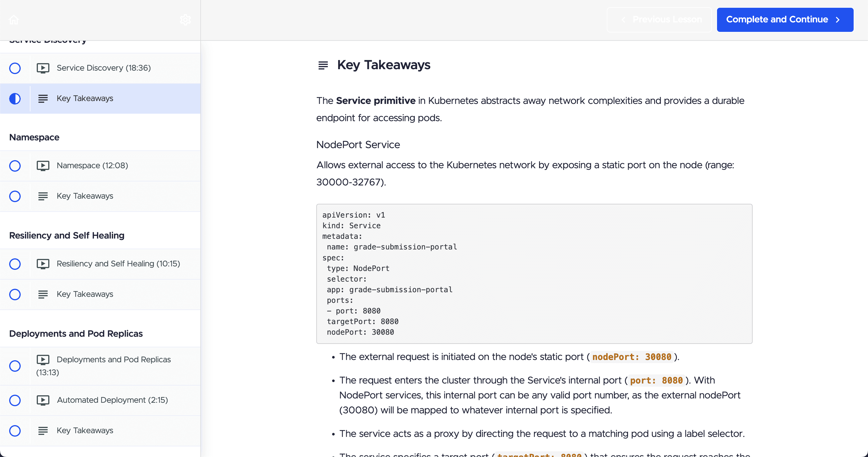868x457 pixels.
Task: Open the settings gear icon
Action: (185, 20)
